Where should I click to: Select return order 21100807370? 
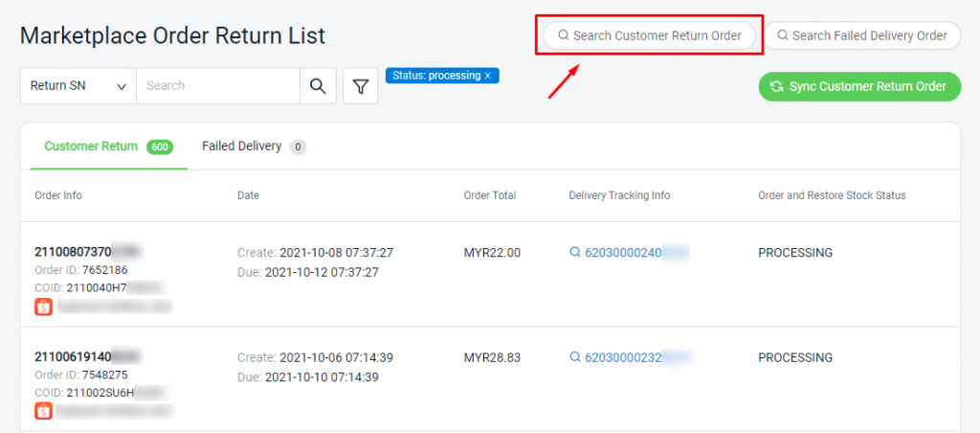[x=74, y=252]
